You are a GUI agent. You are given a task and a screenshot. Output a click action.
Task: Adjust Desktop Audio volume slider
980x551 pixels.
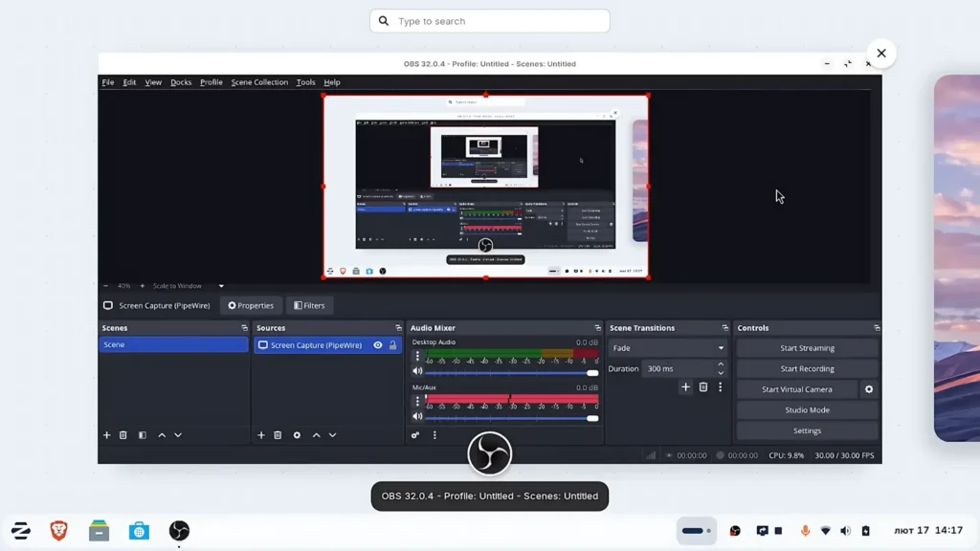[511, 373]
